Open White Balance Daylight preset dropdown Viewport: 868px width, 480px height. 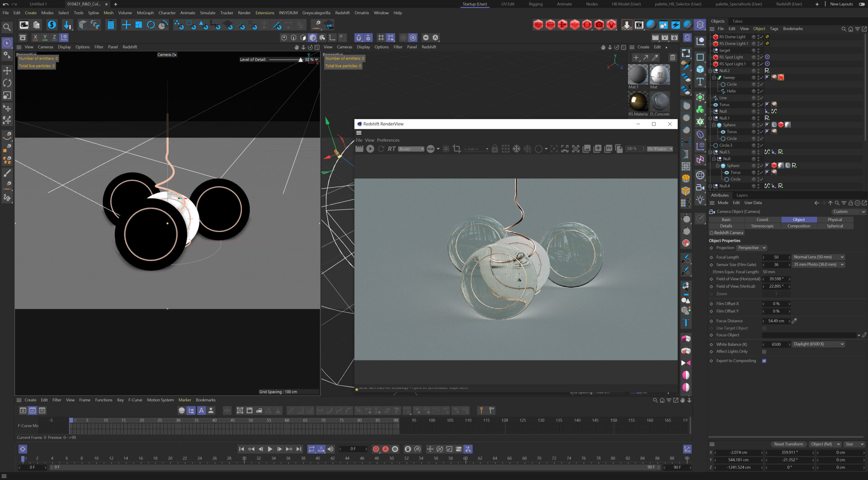pos(818,344)
